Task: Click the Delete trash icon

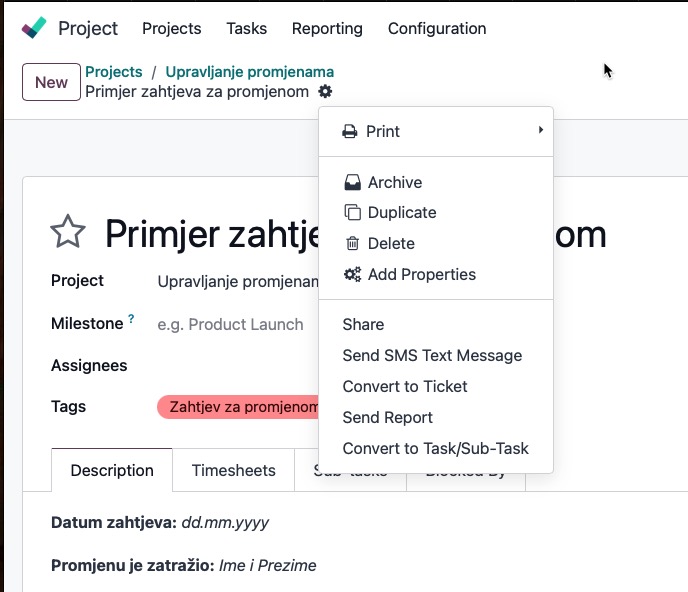Action: (352, 243)
